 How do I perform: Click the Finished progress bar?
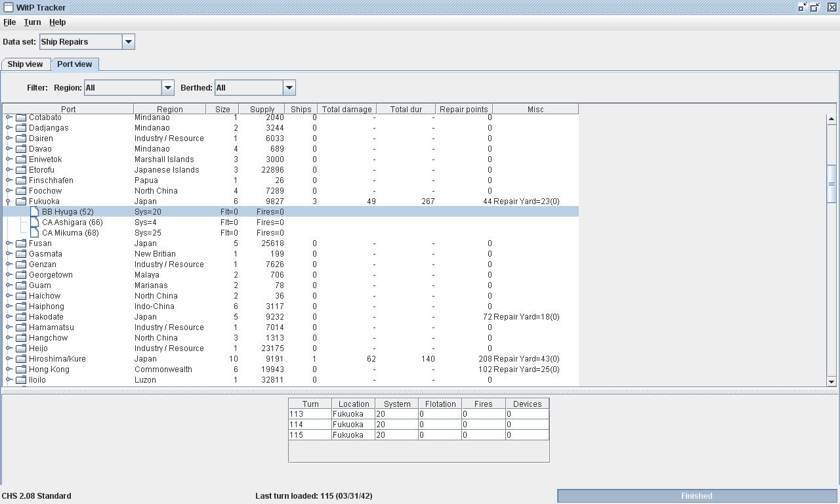[696, 496]
